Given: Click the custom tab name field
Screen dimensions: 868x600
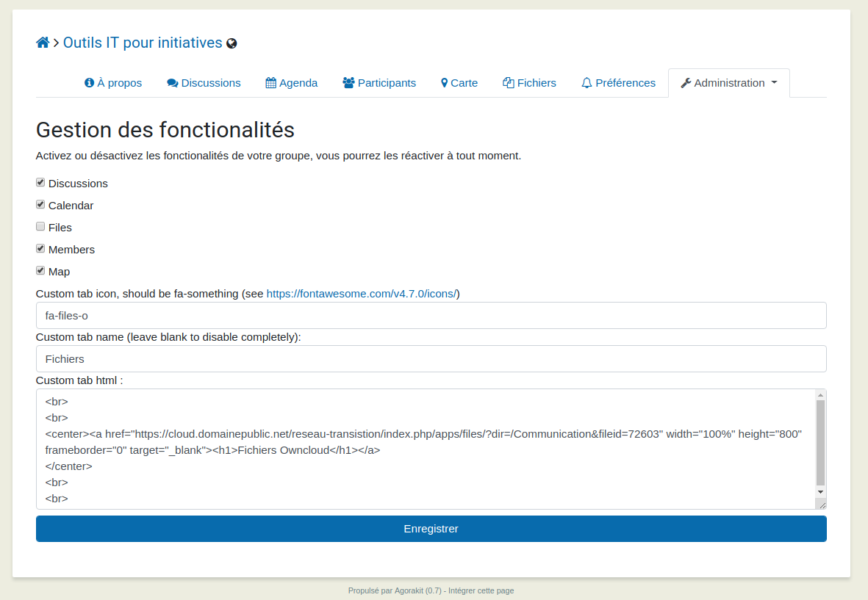Looking at the screenshot, I should (x=431, y=359).
